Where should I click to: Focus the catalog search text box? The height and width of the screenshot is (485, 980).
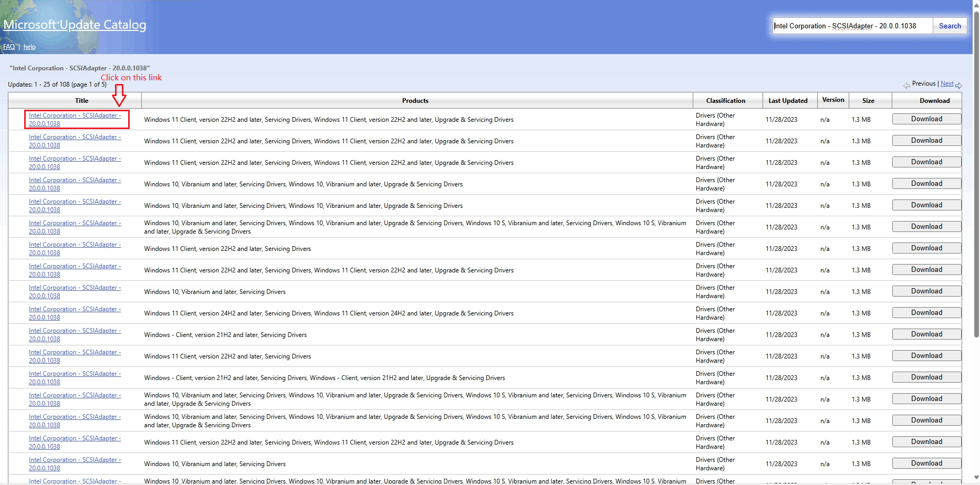[852, 26]
